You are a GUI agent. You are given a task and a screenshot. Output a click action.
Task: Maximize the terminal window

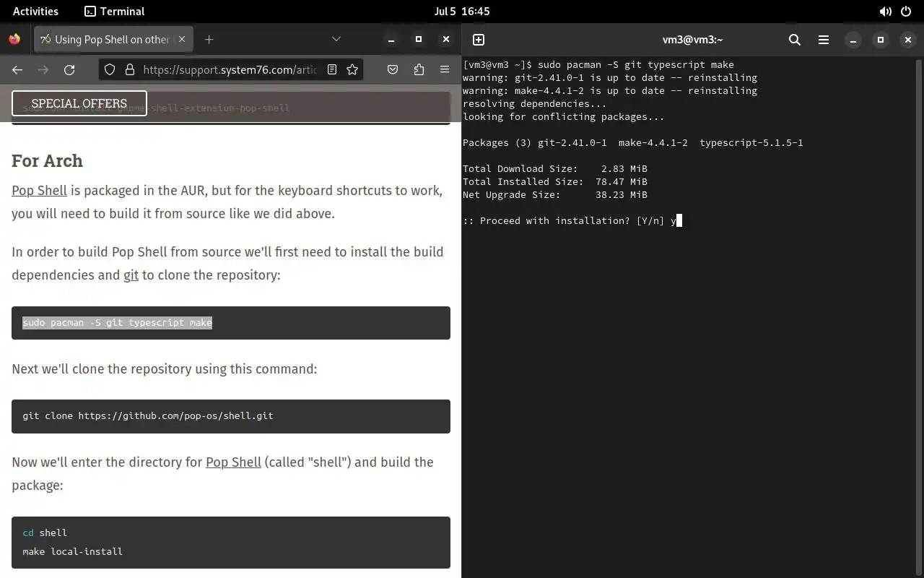pos(881,40)
